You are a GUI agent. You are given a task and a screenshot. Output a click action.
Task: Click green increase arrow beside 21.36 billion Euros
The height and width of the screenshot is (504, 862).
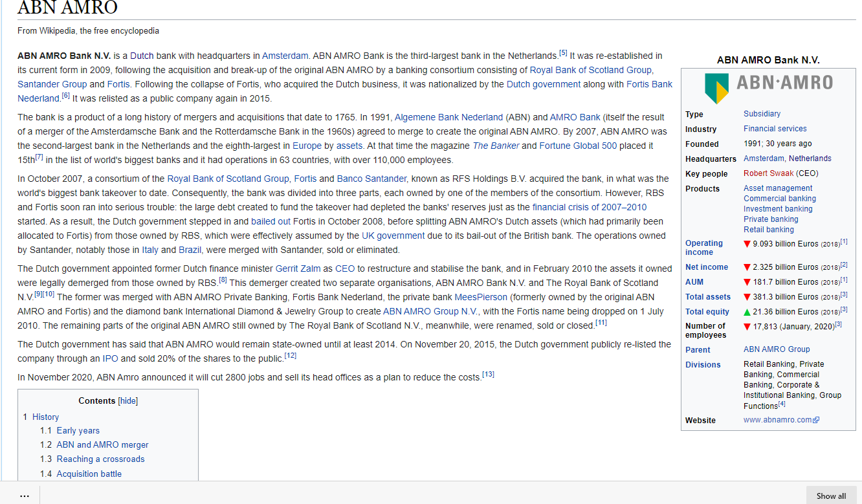pos(747,312)
